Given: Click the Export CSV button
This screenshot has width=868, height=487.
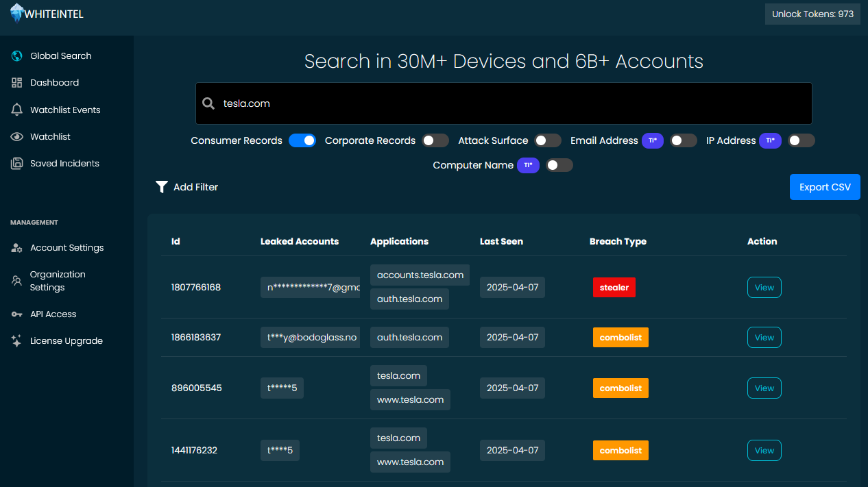Looking at the screenshot, I should (x=825, y=187).
